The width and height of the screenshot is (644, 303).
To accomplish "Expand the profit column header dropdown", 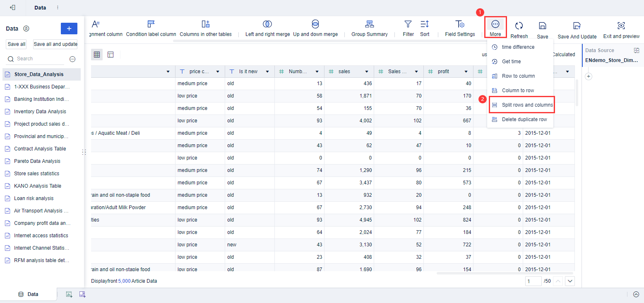I will tap(466, 72).
